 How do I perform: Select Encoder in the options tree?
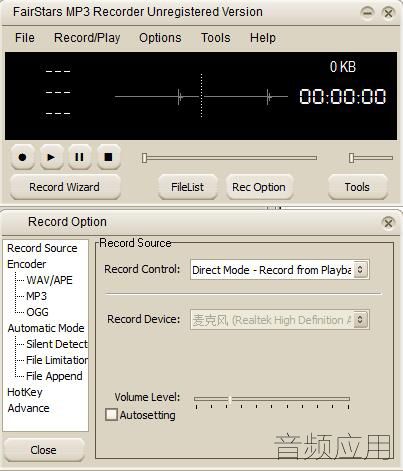pos(27,264)
